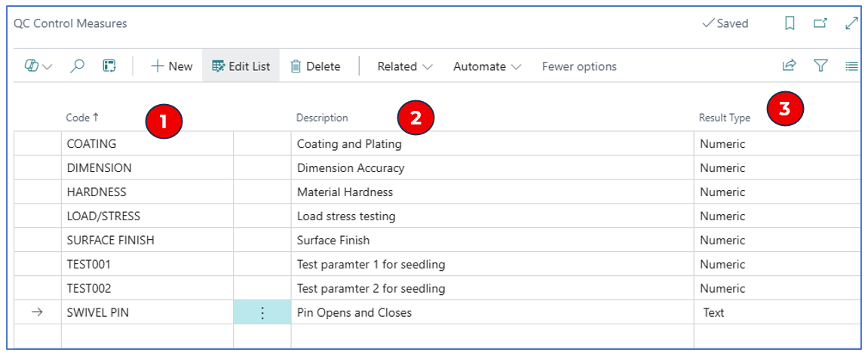Screen dimensions: 868x356
Task: Click Fewer options
Action: pos(579,66)
